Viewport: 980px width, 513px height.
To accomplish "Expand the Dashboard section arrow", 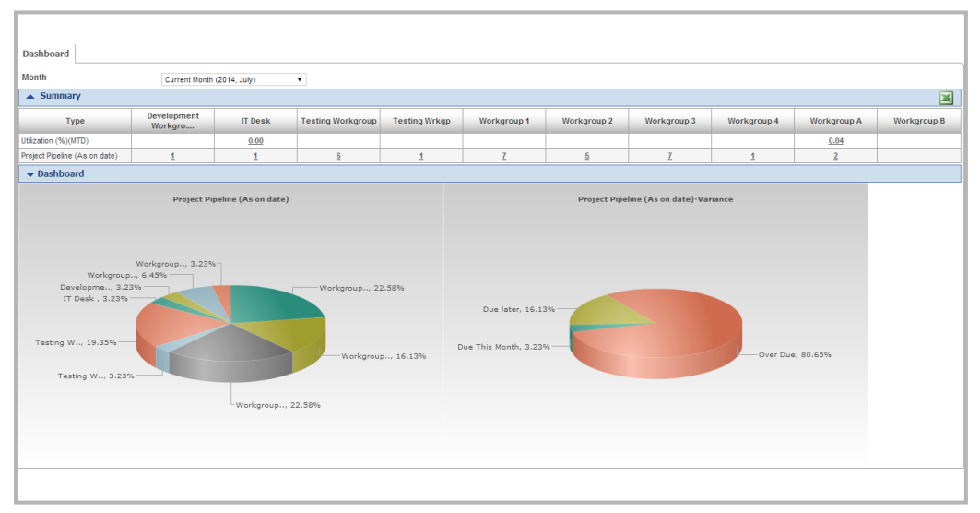I will [x=30, y=174].
